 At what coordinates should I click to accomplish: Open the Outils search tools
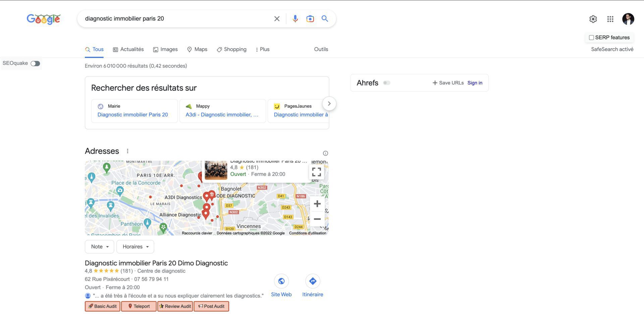(321, 49)
